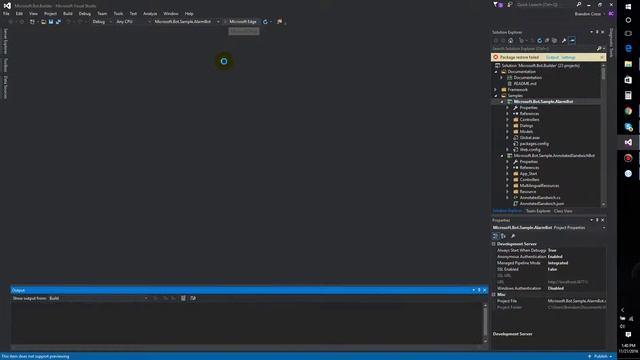Image resolution: width=640 pixels, height=360 pixels.
Task: Click the Preview Selected Items icon in Solution Explorer
Action: coord(572,40)
